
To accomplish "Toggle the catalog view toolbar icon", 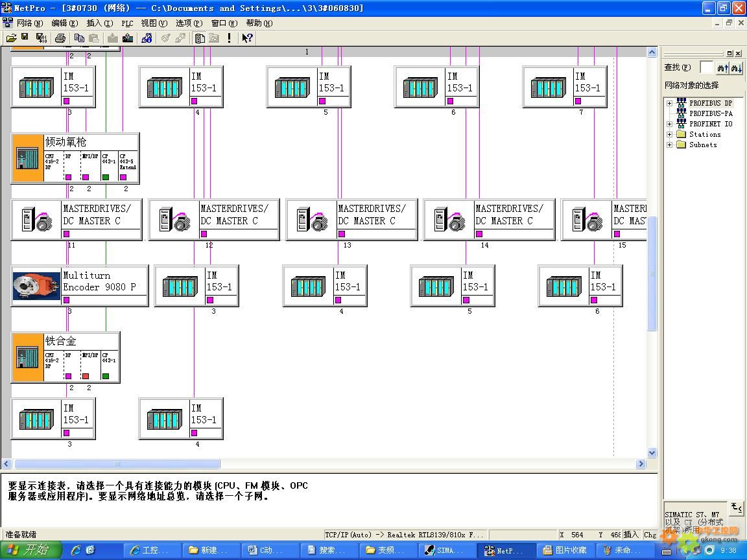I will [x=200, y=38].
